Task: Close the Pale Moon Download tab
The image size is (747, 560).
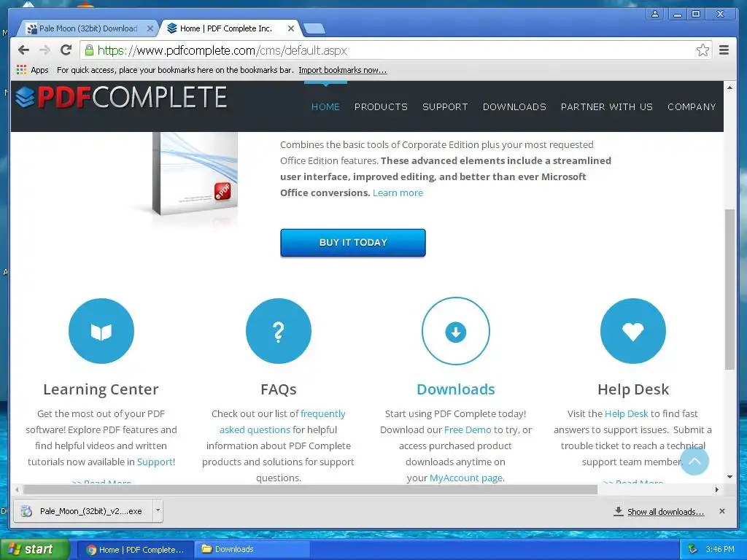Action: tap(150, 28)
